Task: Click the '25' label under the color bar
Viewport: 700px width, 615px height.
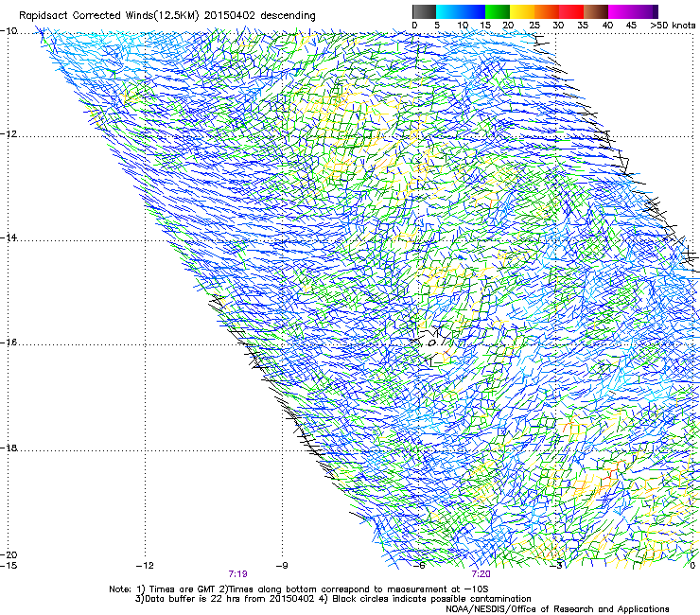Action: point(534,26)
